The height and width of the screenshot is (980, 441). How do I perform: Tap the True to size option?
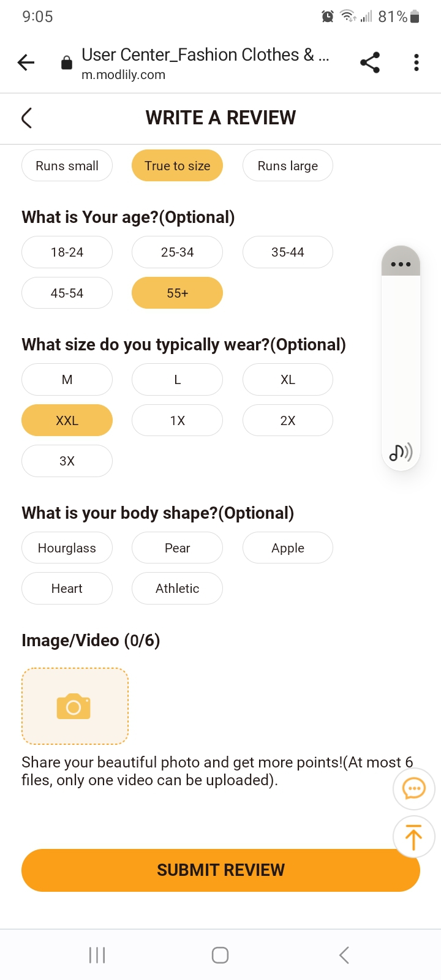pos(177,166)
